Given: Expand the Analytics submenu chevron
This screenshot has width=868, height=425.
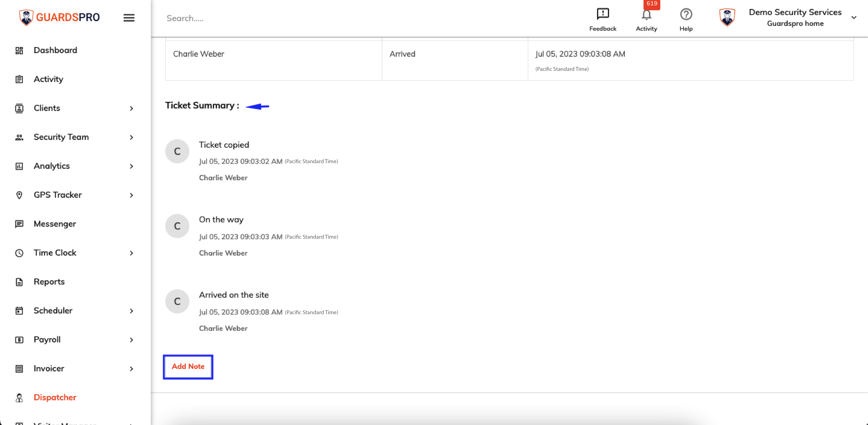Looking at the screenshot, I should (131, 166).
